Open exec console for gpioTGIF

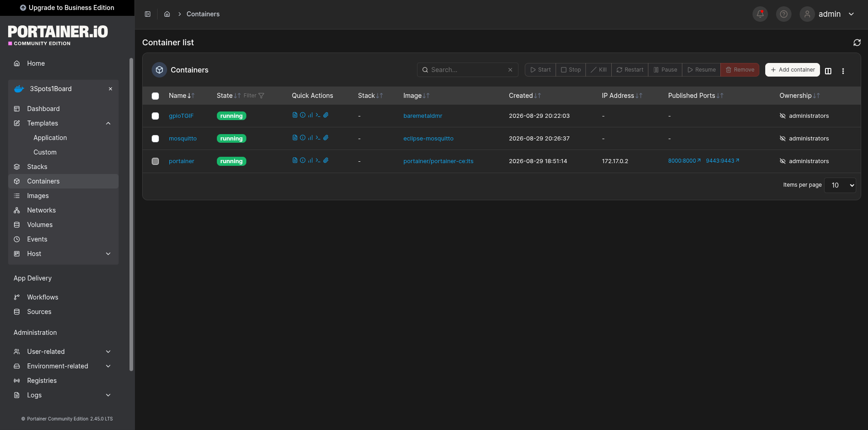[x=318, y=115]
